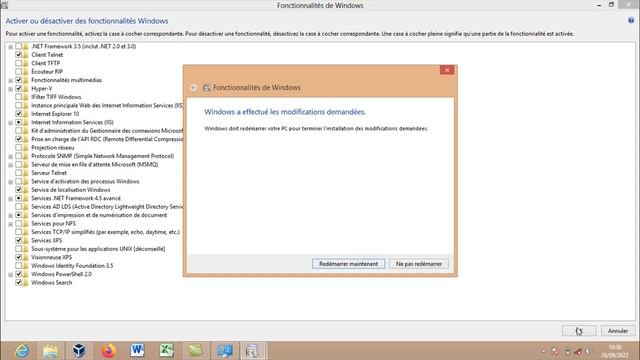Viewport: 640px width, 360px height.
Task: Expand Services pour NFS
Action: [x=11, y=224]
